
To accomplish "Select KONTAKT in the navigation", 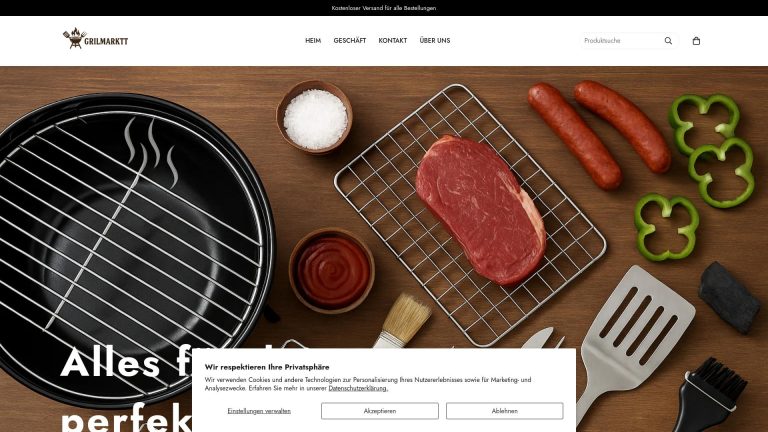I will [393, 41].
